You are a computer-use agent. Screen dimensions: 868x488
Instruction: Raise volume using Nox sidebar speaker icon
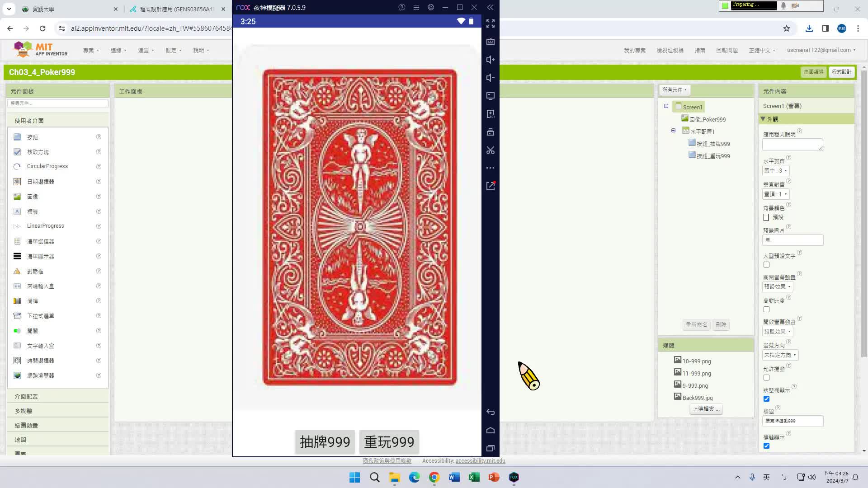coord(491,60)
